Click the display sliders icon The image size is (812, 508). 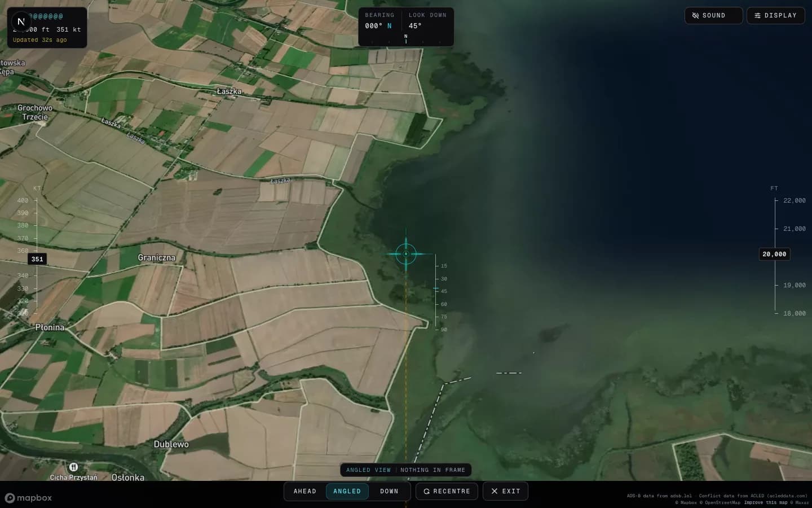(757, 16)
